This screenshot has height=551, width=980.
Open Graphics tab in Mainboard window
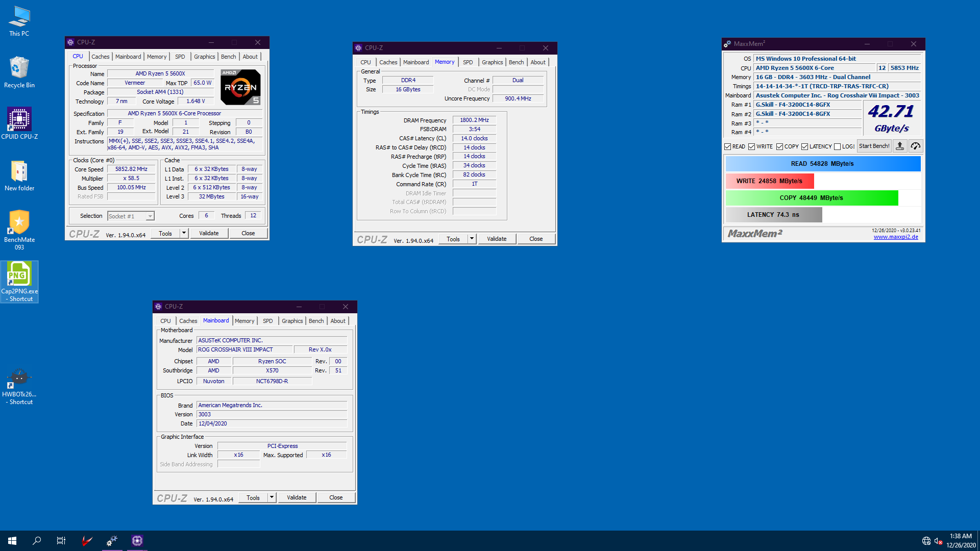(x=292, y=321)
